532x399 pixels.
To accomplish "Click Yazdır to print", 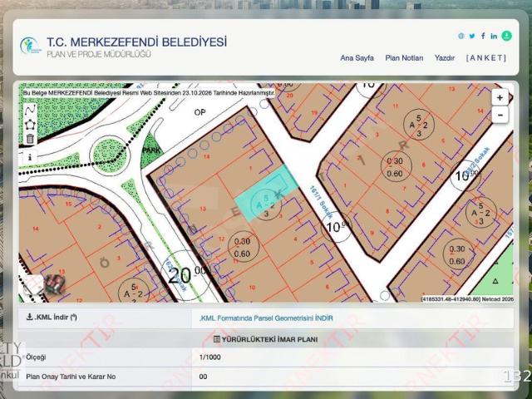I will coord(445,58).
